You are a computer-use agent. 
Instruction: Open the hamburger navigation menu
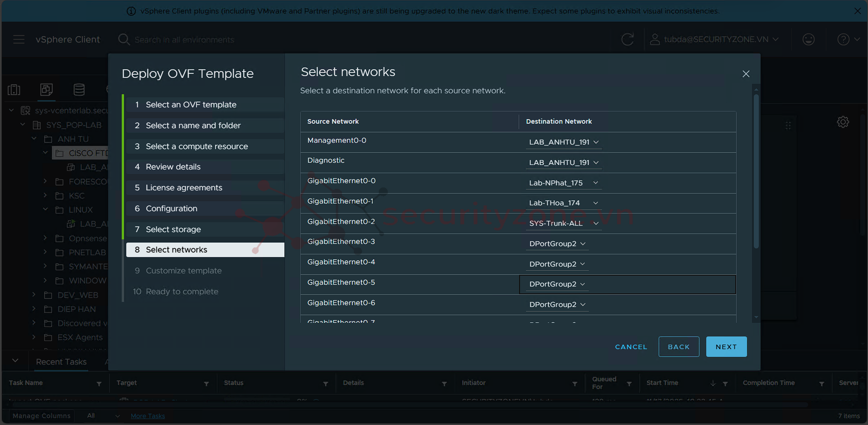19,39
